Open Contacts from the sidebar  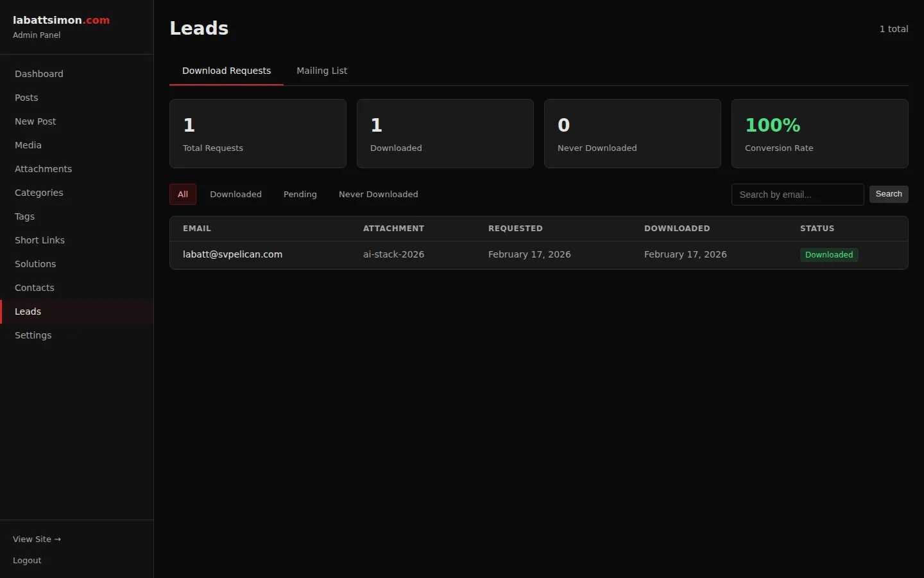34,288
